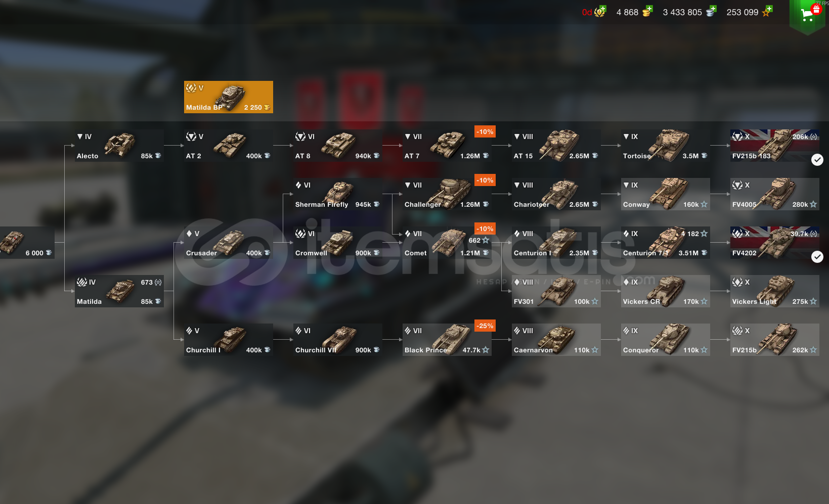This screenshot has width=829, height=504.
Task: Click the FV4005 tank icon
Action: coord(777,192)
